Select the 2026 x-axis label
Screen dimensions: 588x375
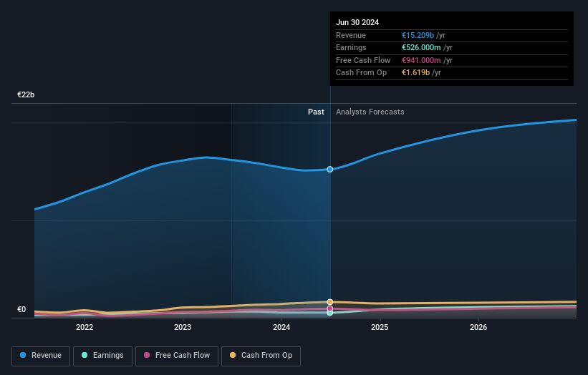[x=478, y=327]
